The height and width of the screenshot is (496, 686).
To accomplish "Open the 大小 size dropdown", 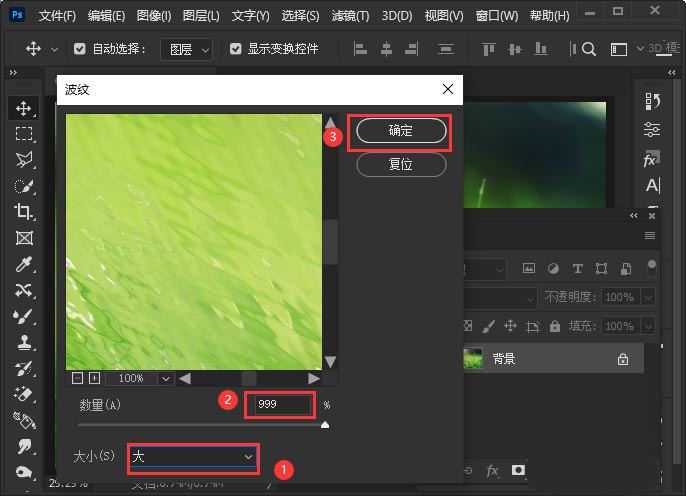I will coord(193,457).
